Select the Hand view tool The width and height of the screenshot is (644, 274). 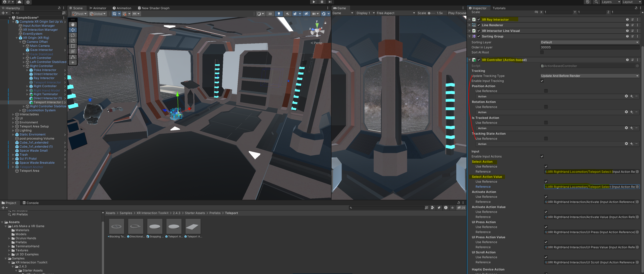[73, 24]
